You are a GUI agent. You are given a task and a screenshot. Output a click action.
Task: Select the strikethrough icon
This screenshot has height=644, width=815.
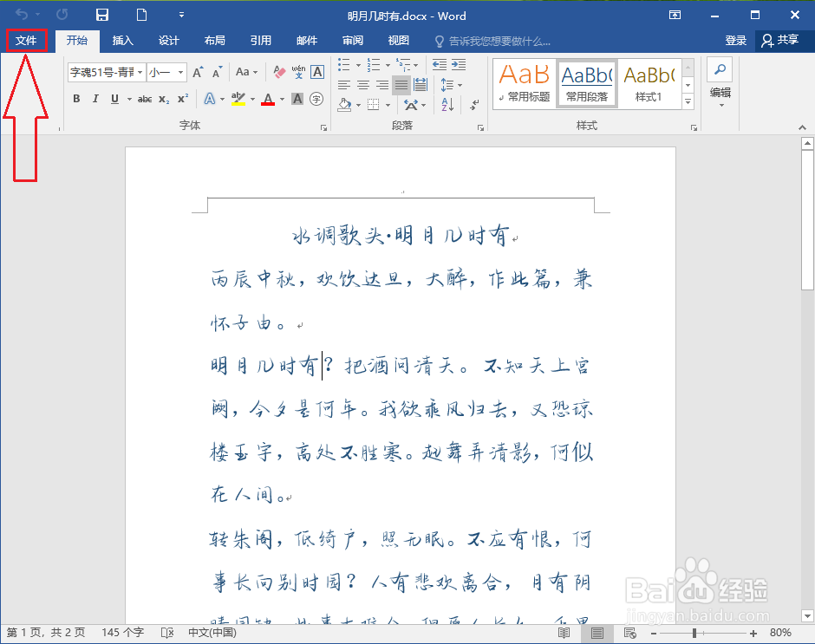(145, 98)
